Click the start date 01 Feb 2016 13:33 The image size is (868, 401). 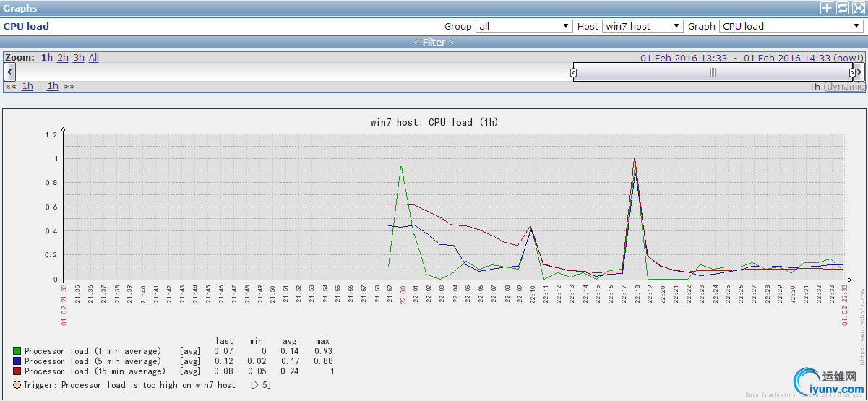pyautogui.click(x=684, y=59)
